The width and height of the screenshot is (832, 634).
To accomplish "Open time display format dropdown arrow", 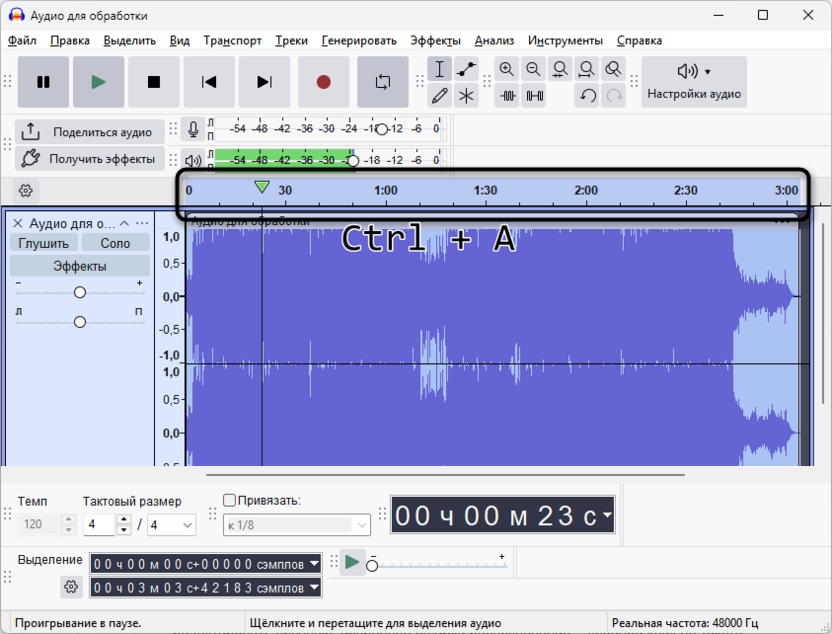I will (607, 514).
